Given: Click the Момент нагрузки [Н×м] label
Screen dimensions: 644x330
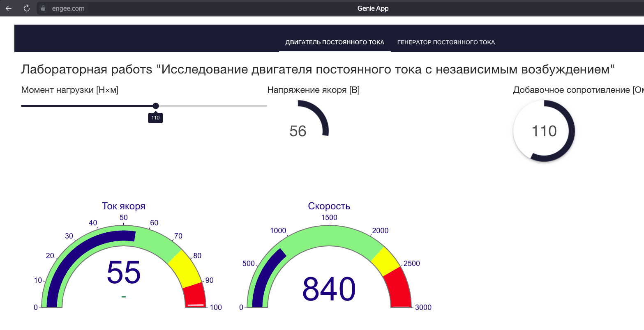Looking at the screenshot, I should (70, 90).
